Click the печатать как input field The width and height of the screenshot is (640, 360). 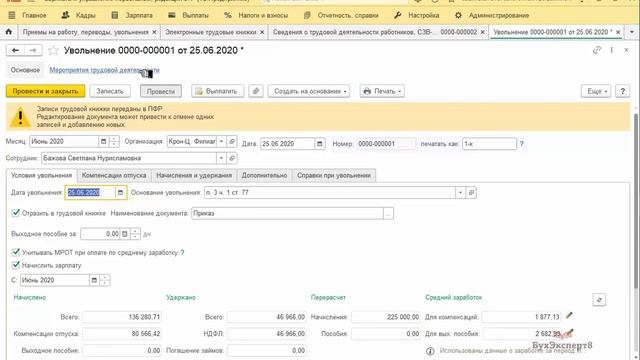[x=489, y=144]
